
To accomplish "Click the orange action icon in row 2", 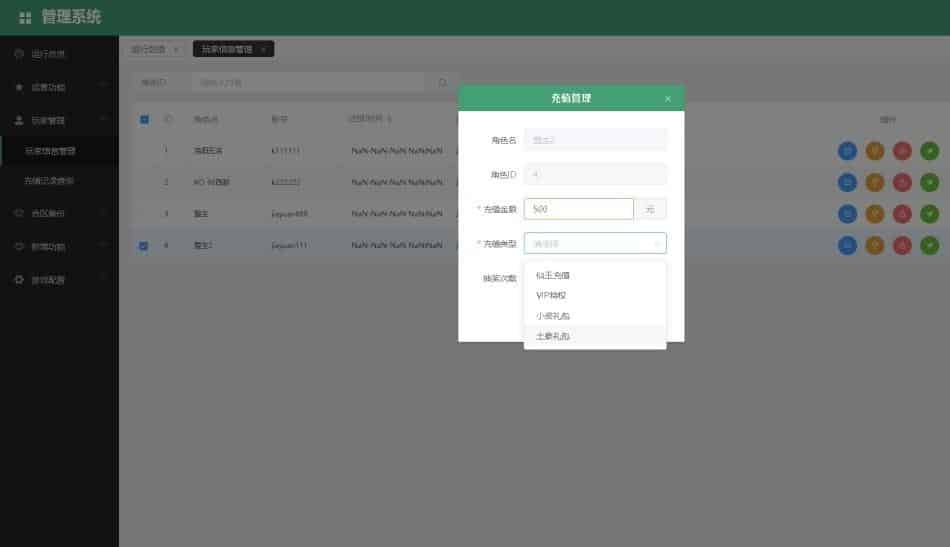I will point(875,182).
